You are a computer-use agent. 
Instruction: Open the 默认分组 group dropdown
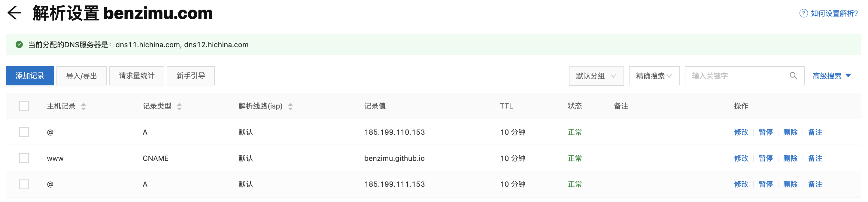click(596, 76)
